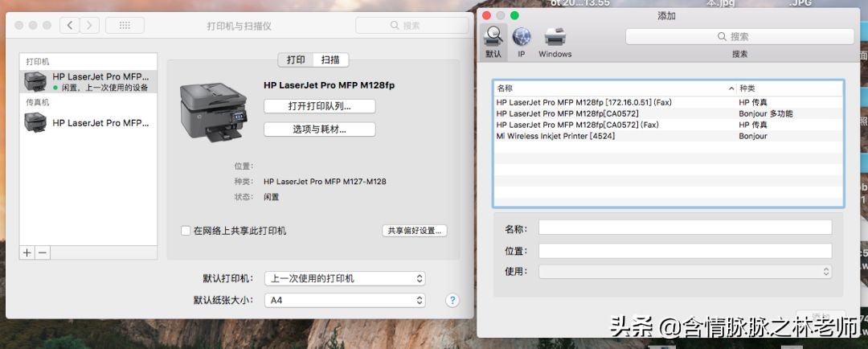Select HP LaserJet M128fp[CA0572] Bonjour 多功能 row
The height and width of the screenshot is (349, 868).
[x=668, y=113]
